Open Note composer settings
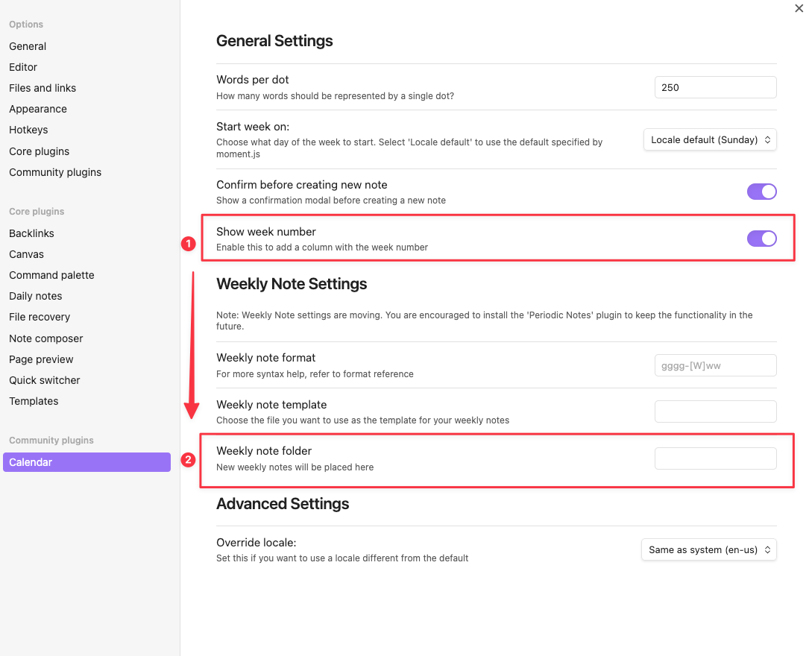The height and width of the screenshot is (656, 812). click(45, 338)
